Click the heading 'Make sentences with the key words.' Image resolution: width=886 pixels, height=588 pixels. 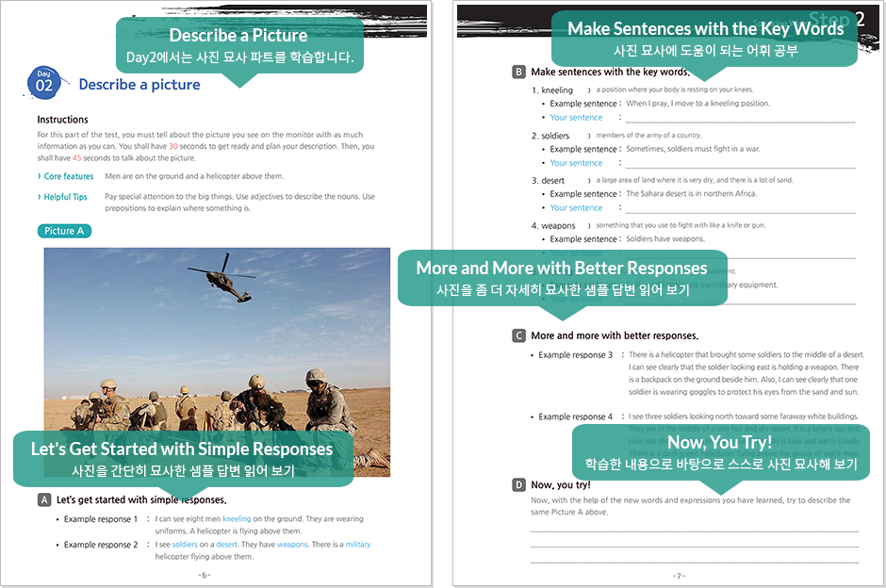click(610, 72)
